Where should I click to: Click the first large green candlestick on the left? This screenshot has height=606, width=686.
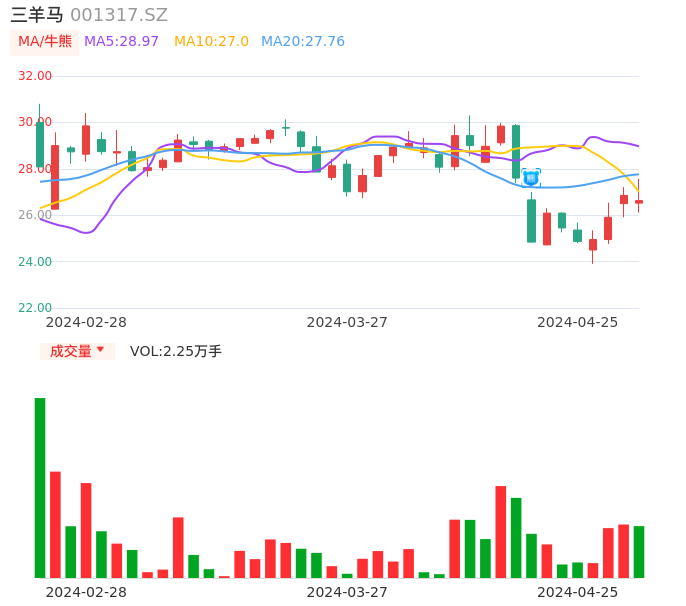tap(40, 145)
